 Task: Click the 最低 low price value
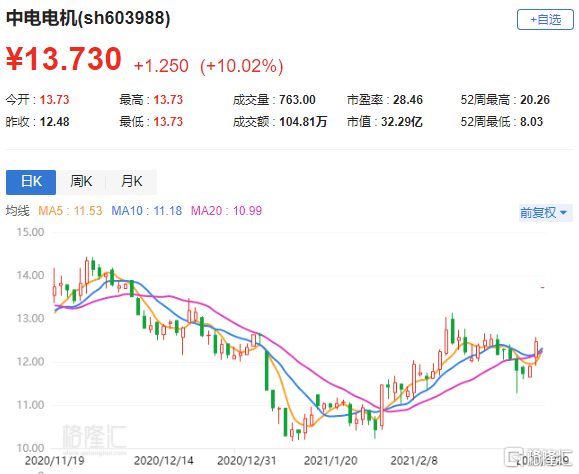(x=168, y=122)
